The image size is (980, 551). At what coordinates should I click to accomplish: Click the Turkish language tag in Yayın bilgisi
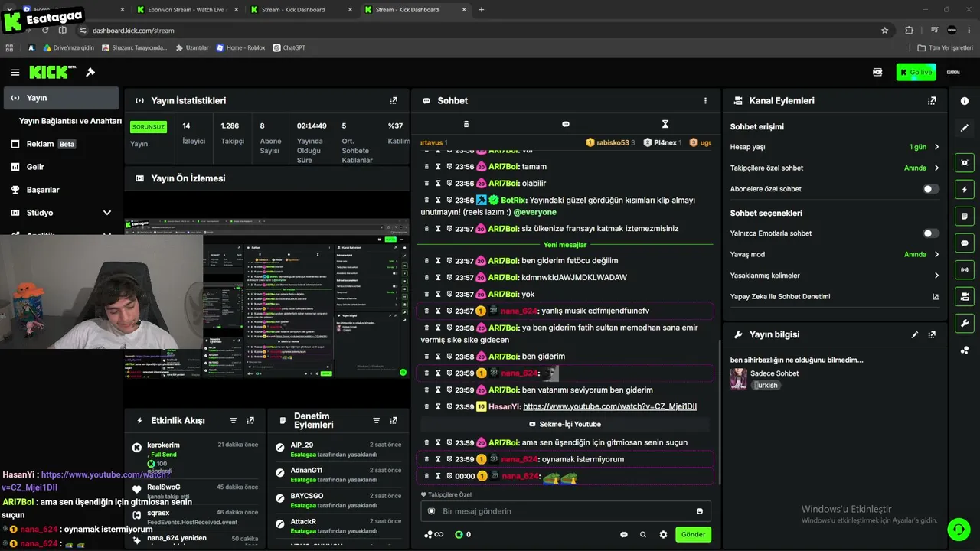pyautogui.click(x=766, y=386)
